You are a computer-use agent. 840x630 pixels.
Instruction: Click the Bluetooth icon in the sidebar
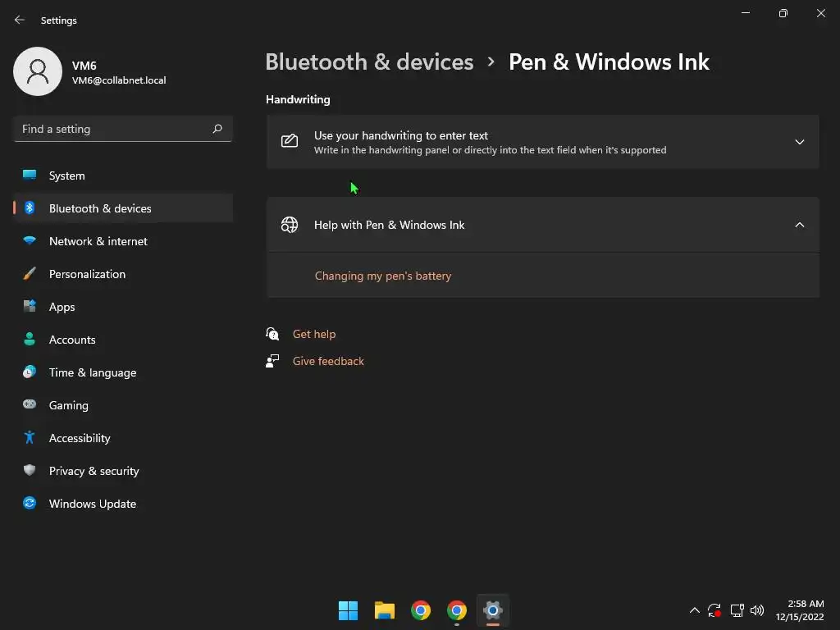[x=30, y=208]
